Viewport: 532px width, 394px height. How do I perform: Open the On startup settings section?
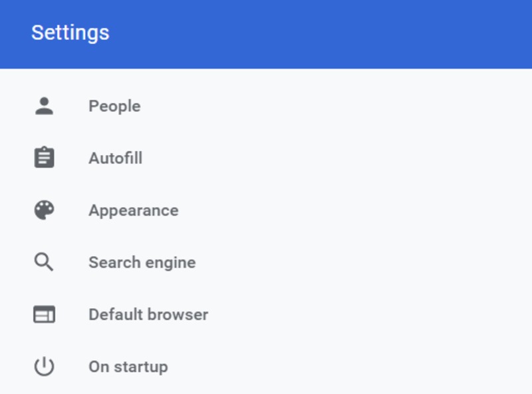128,366
